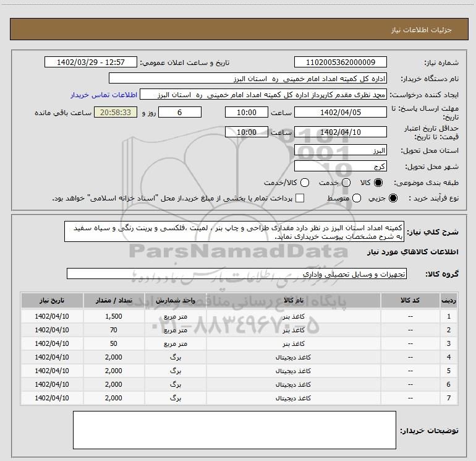Click the countdown timer 20:58:33
476x461 pixels.
116,112
